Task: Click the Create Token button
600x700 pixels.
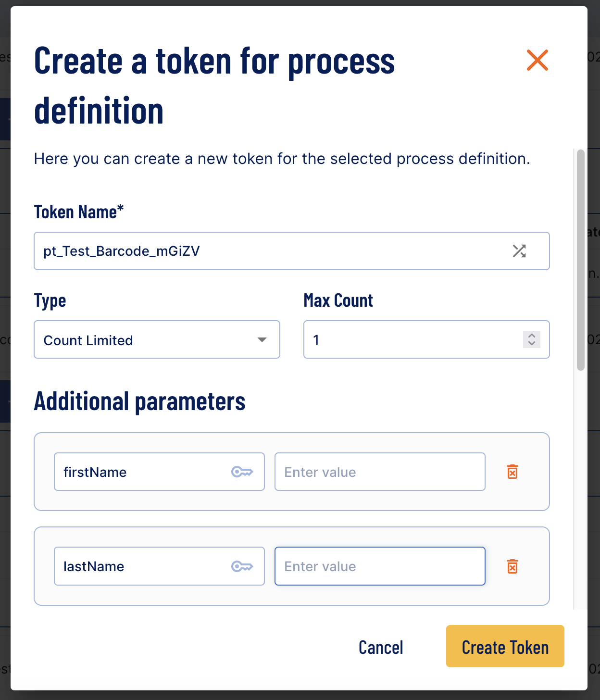Action: pos(505,646)
